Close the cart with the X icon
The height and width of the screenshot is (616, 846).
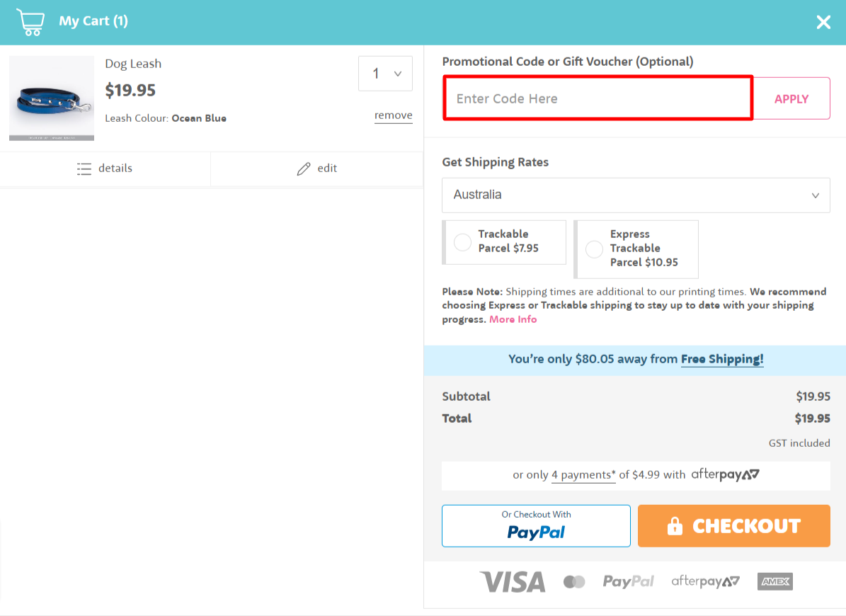tap(823, 22)
